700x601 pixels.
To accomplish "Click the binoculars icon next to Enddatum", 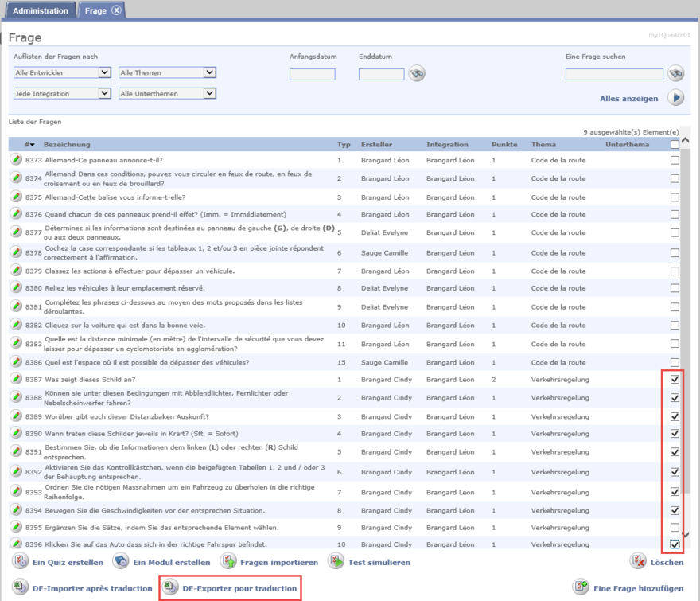I will [417, 74].
